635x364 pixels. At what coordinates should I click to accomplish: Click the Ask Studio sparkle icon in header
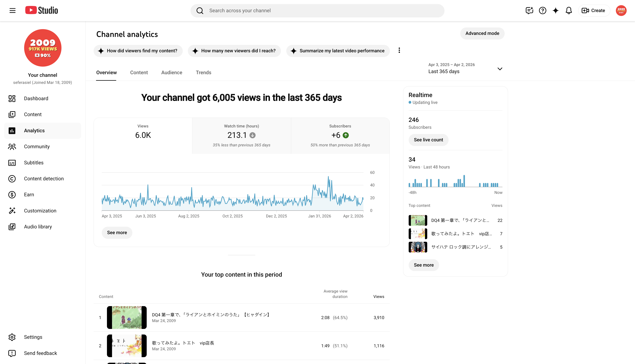tap(555, 11)
